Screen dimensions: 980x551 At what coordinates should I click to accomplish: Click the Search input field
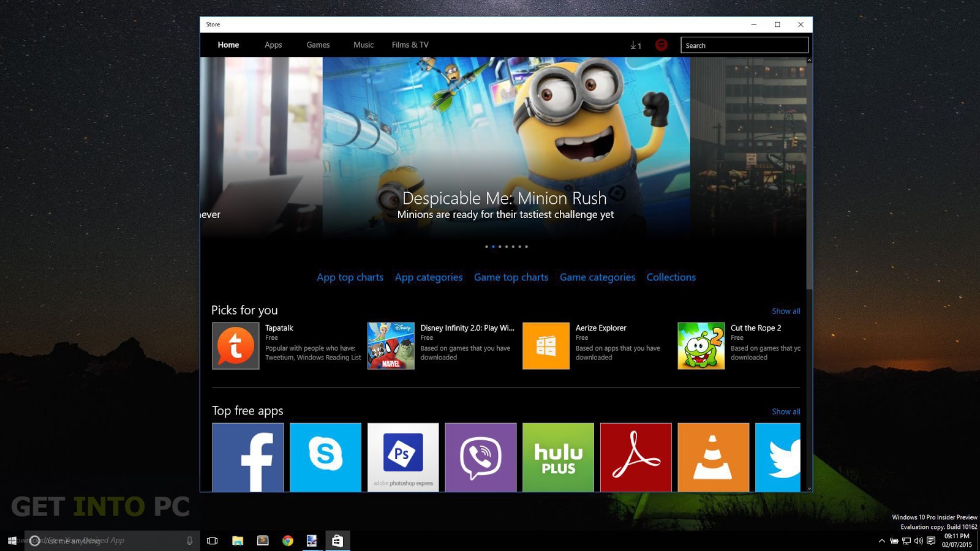[x=744, y=45]
